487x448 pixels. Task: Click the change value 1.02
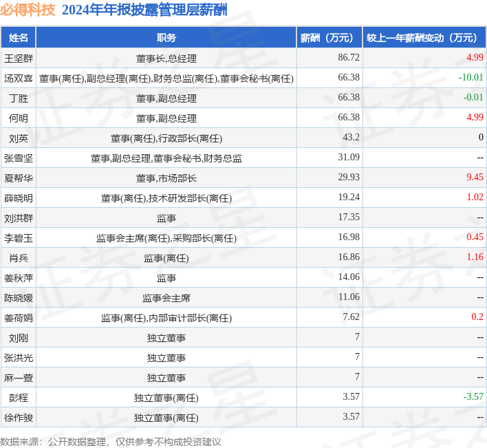475,198
